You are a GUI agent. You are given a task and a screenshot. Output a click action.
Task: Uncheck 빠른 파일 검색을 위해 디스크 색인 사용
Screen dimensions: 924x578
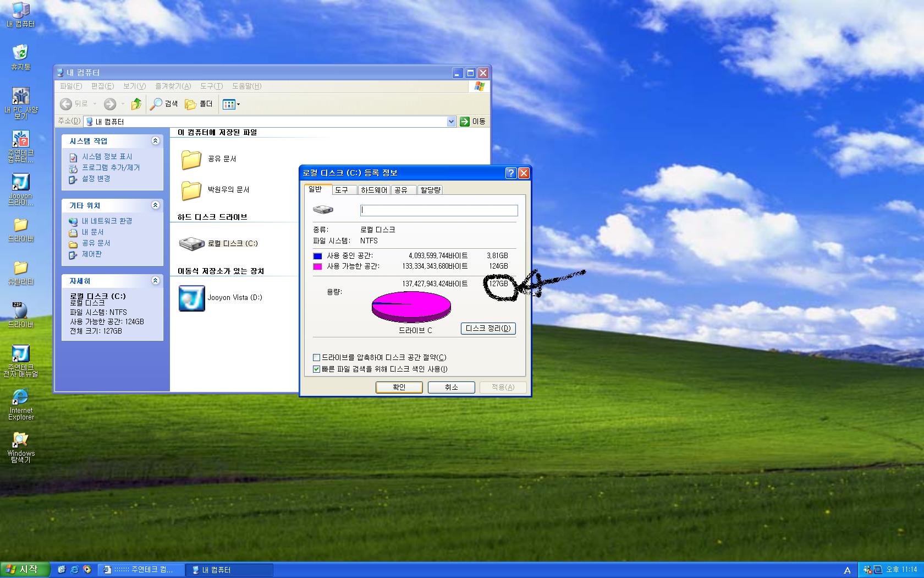[316, 369]
